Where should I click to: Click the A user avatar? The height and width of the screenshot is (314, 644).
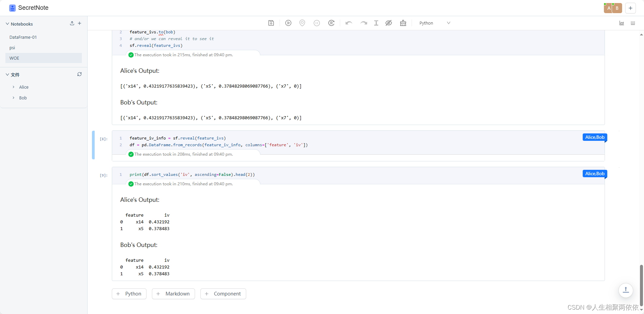608,8
